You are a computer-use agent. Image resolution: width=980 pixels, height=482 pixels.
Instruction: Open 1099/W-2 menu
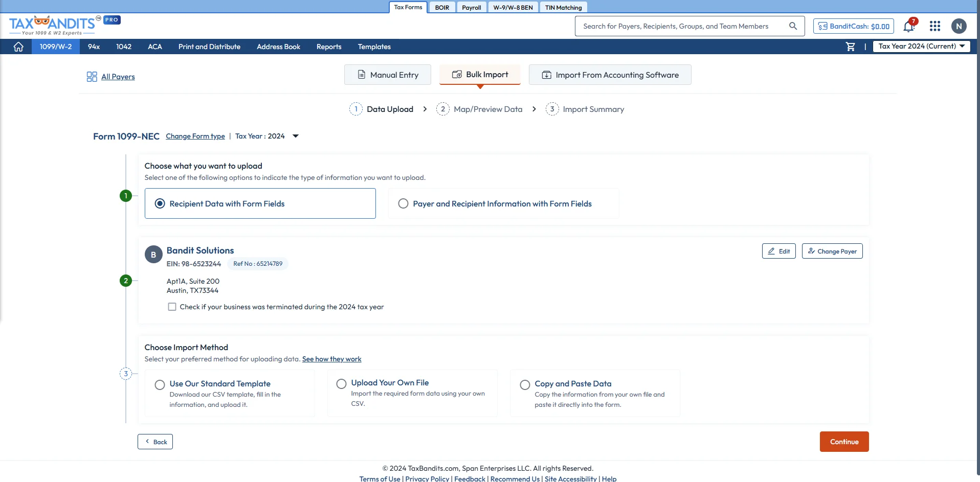click(x=56, y=47)
